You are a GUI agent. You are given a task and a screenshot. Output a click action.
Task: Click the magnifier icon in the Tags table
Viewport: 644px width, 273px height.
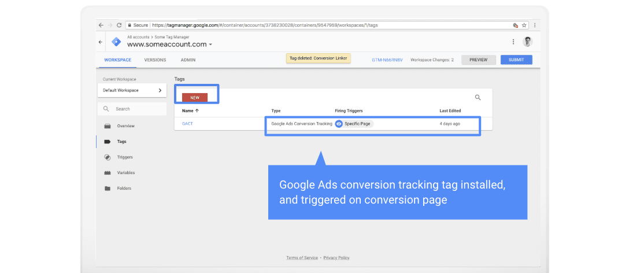(478, 97)
